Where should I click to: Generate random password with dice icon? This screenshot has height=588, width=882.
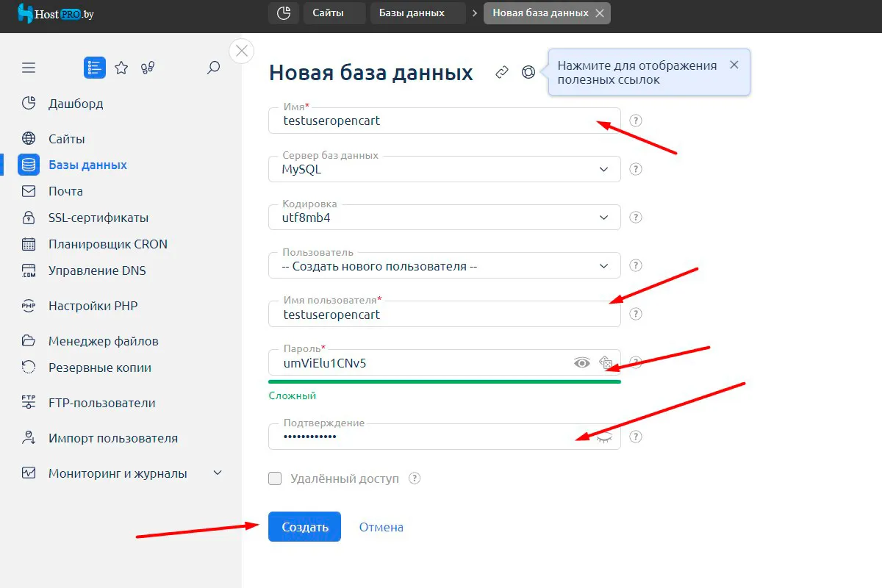click(x=606, y=362)
